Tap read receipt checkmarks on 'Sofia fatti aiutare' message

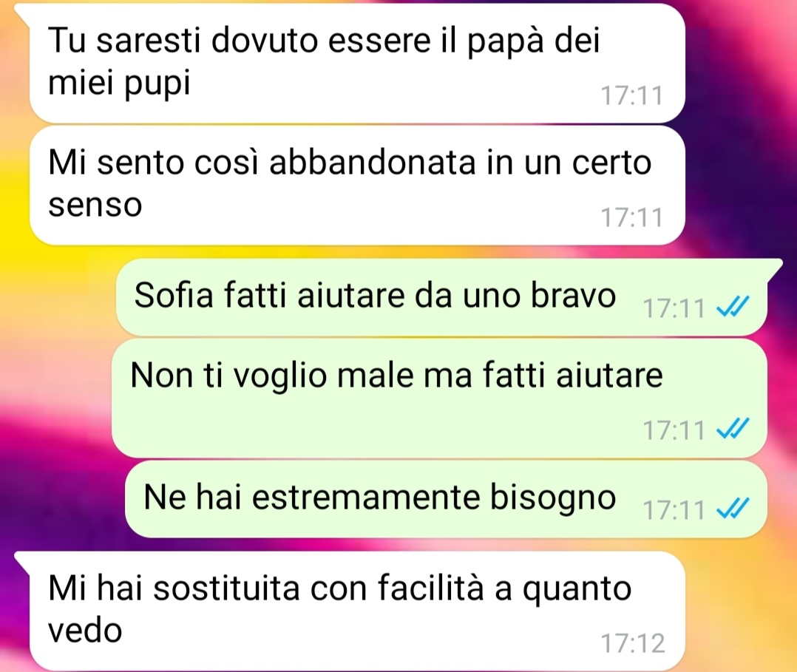(733, 307)
